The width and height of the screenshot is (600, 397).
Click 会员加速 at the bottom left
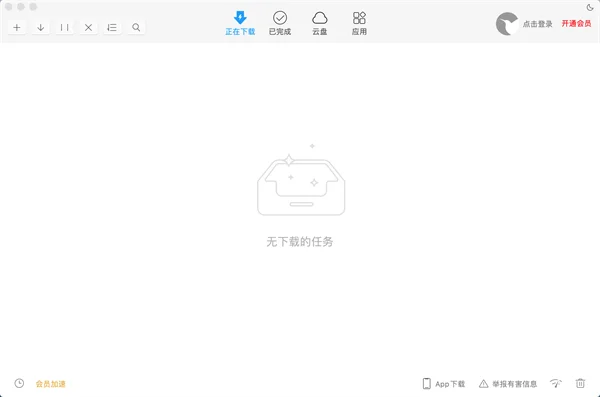coord(51,384)
